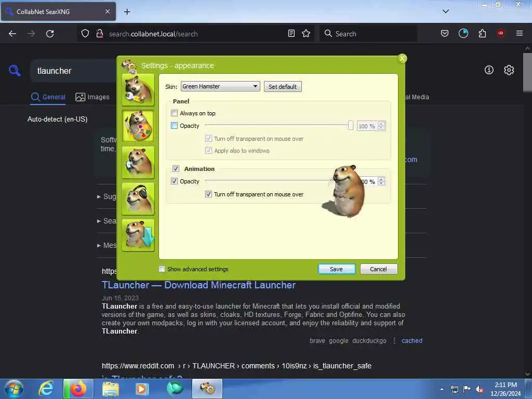Image resolution: width=532 pixels, height=399 pixels.
Task: Click the muted volume tray icon
Action: [x=480, y=390]
